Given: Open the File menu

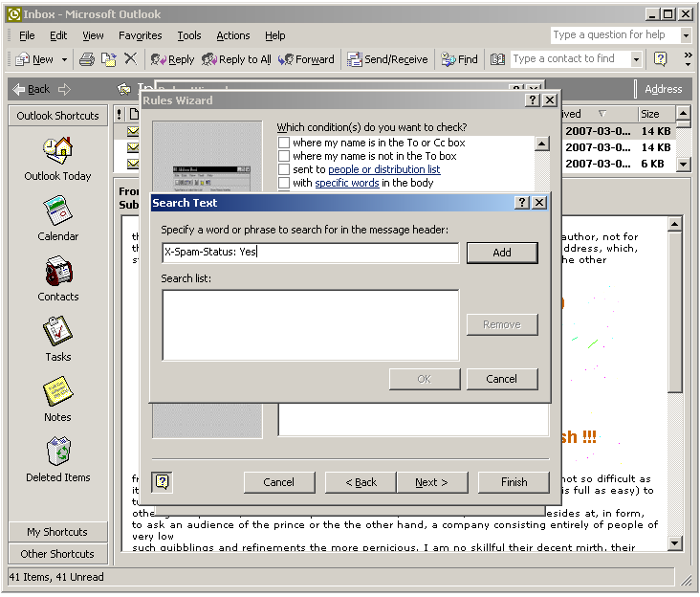Looking at the screenshot, I should click(27, 35).
